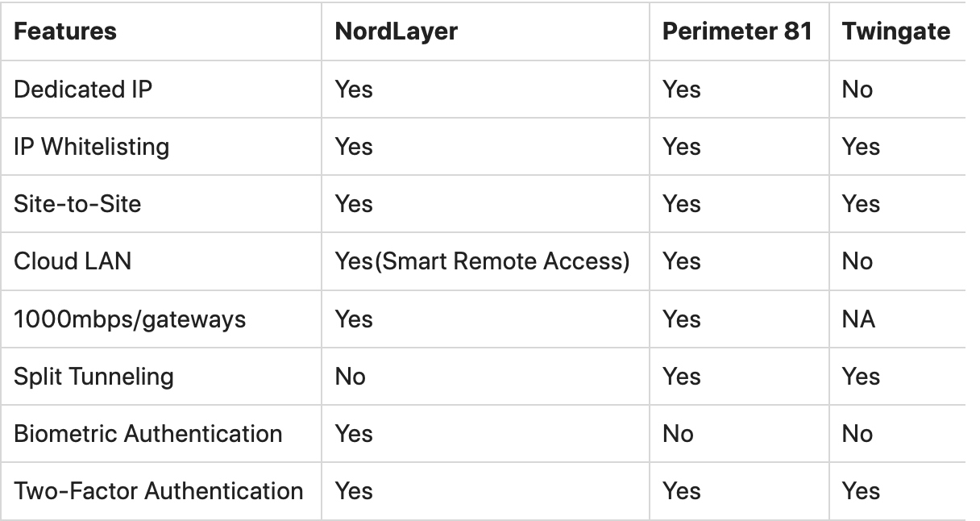
Task: Select the IP Whitelisting feature cell
Action: click(92, 147)
